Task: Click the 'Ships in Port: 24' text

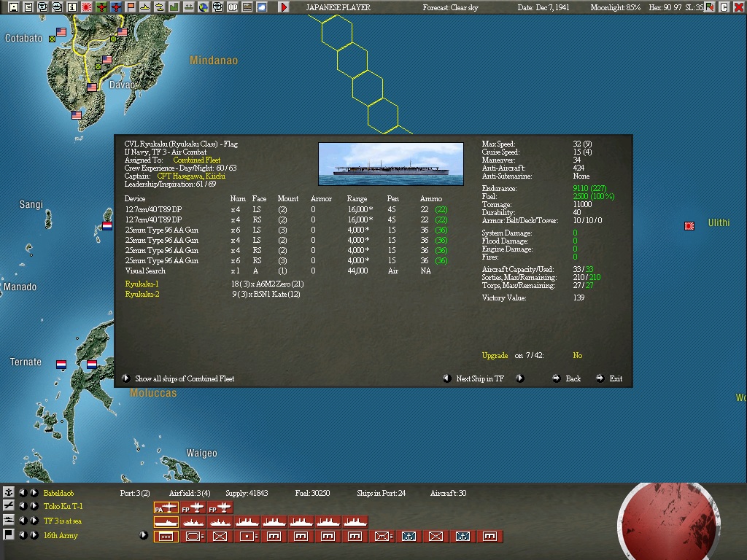Action: tap(381, 493)
